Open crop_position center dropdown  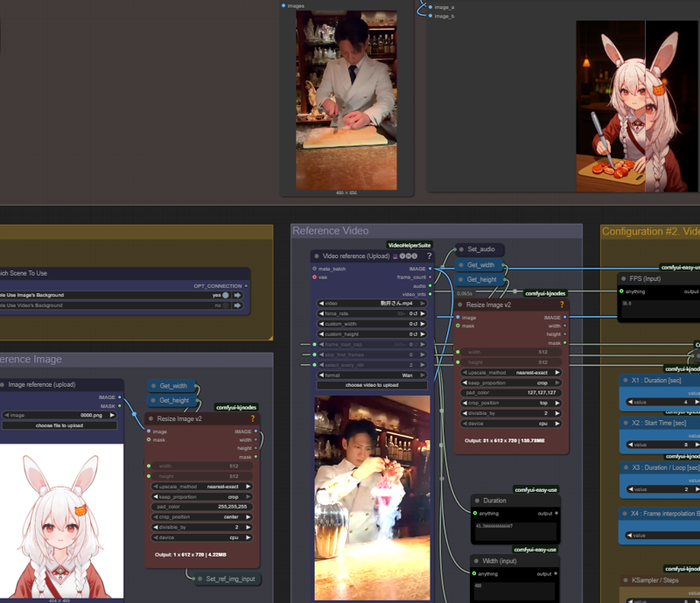click(x=202, y=516)
